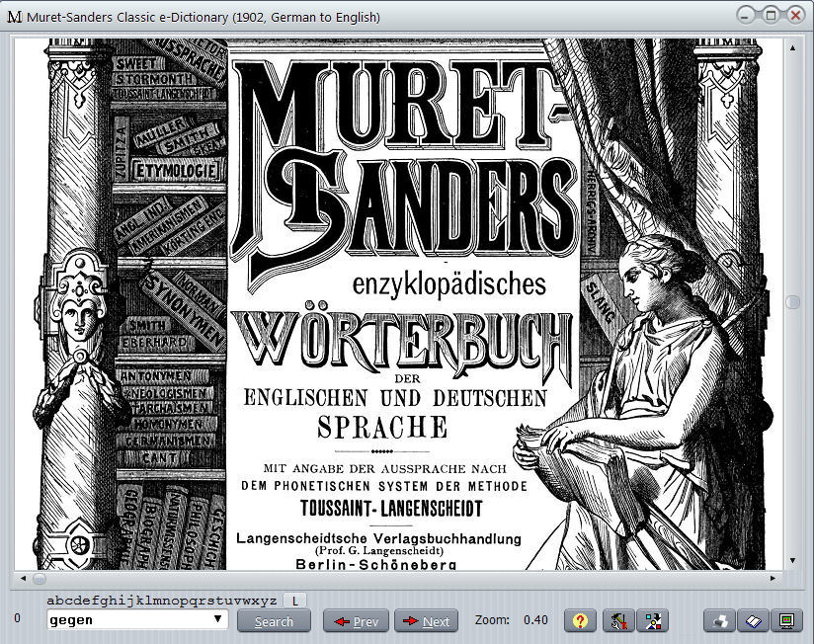Select letter a in the alphabet strip
This screenshot has width=814, height=644.
51,601
